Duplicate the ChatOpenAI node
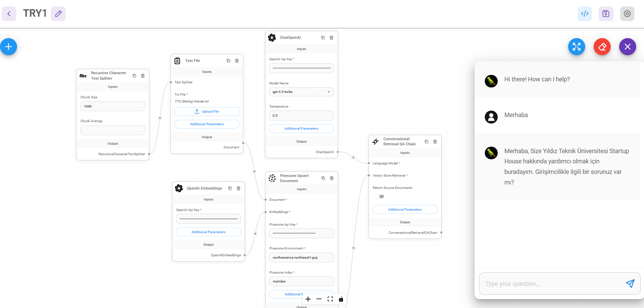Screen dimensions: 644x308 pyautogui.click(x=323, y=37)
